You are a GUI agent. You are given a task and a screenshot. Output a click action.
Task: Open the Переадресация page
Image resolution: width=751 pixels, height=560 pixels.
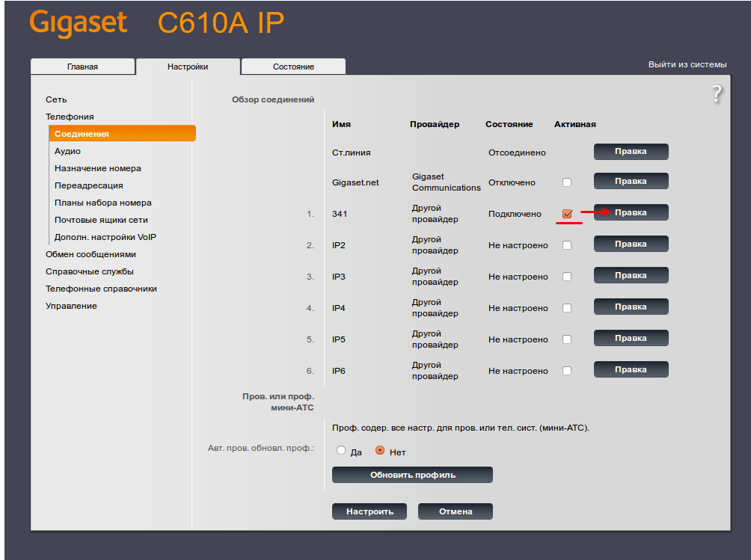pos(88,185)
